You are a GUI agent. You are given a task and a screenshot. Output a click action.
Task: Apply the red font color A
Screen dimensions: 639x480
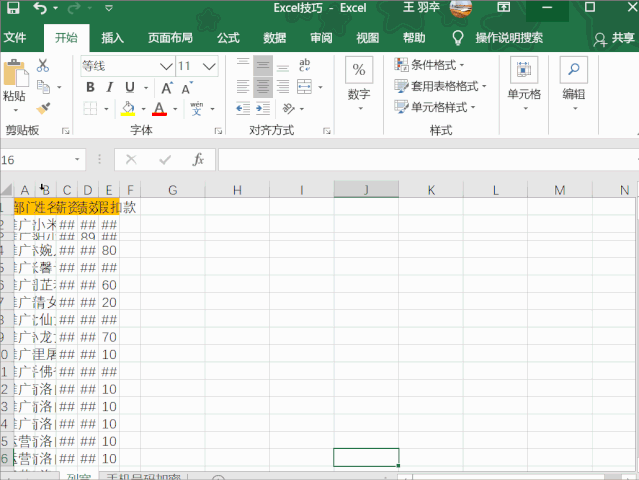(x=159, y=109)
